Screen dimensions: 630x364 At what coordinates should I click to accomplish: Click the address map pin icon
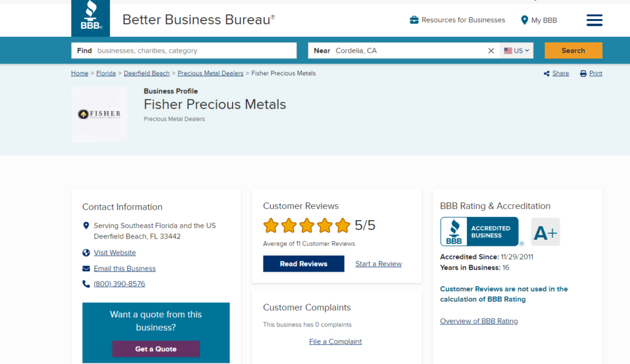point(86,226)
